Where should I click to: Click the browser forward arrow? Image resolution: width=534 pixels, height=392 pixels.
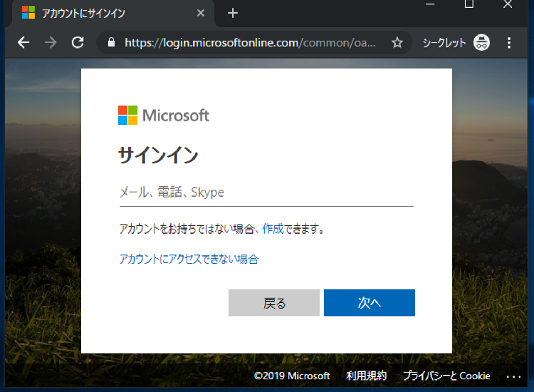click(x=51, y=43)
